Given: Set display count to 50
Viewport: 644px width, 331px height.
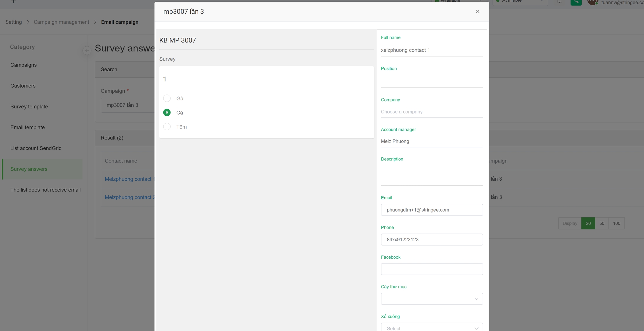Looking at the screenshot, I should pos(602,223).
